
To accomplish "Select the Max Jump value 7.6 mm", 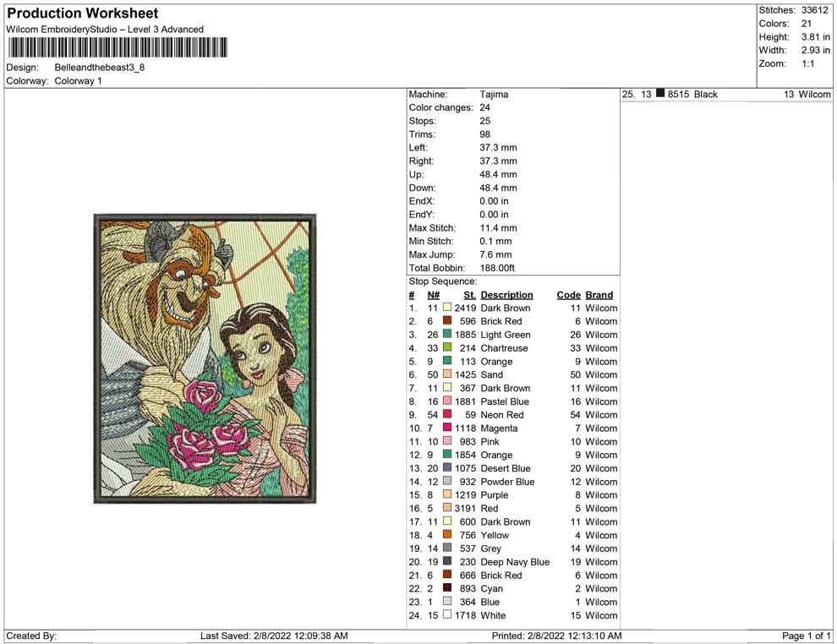I will [495, 254].
